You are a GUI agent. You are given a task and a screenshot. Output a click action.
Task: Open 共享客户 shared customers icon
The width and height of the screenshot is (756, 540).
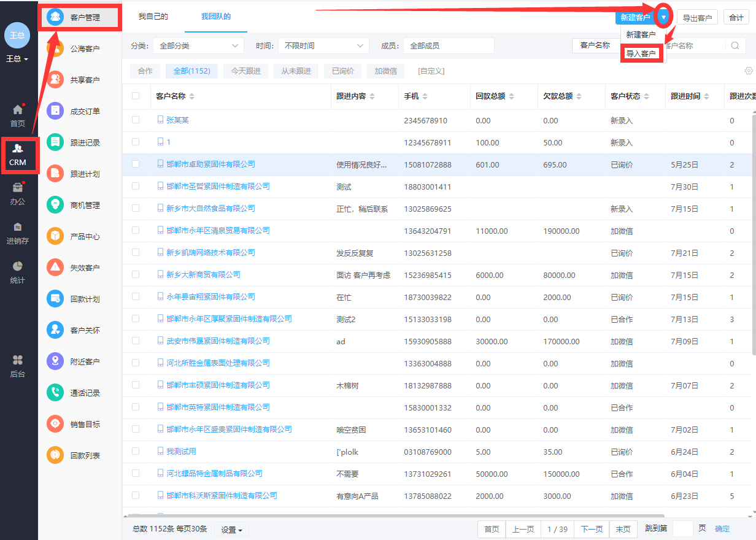(55, 80)
